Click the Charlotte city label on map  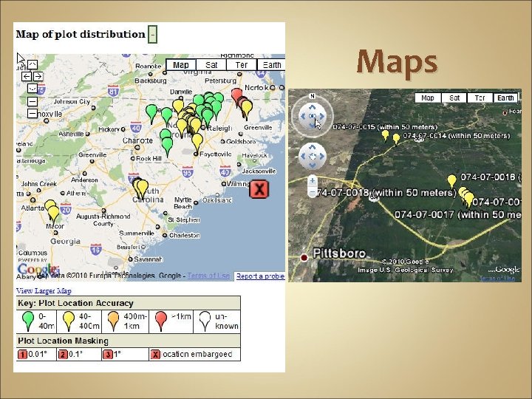[x=137, y=140]
